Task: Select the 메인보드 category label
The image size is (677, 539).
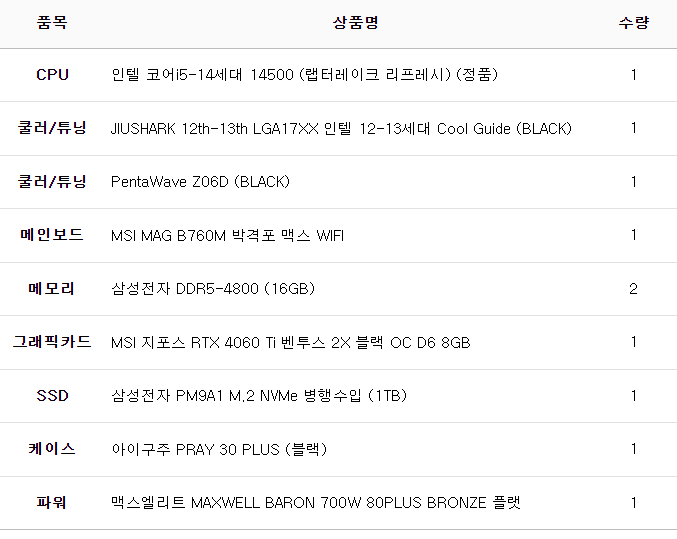Action: [52, 236]
